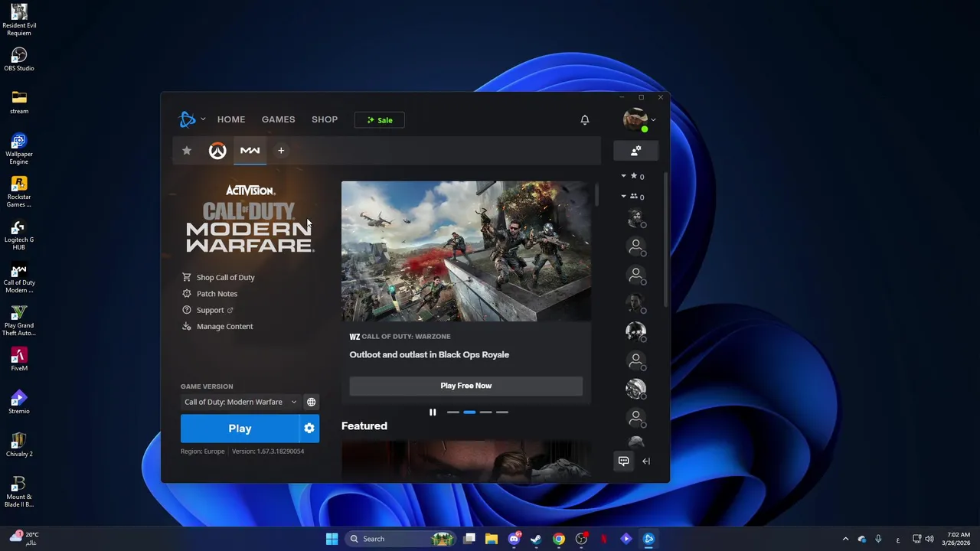This screenshot has height=551, width=980.
Task: Expand the friends group with people icon
Action: click(632, 197)
